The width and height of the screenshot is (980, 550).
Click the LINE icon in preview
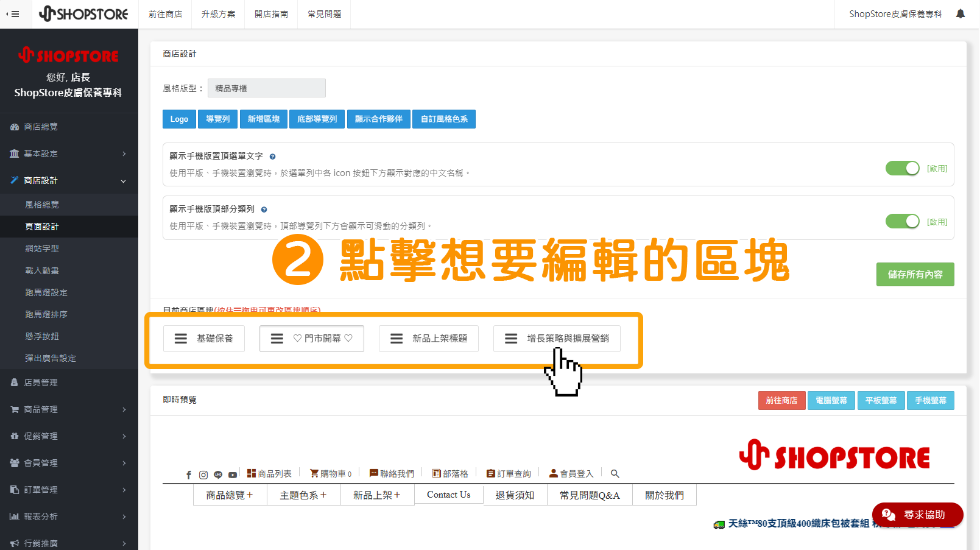point(218,474)
